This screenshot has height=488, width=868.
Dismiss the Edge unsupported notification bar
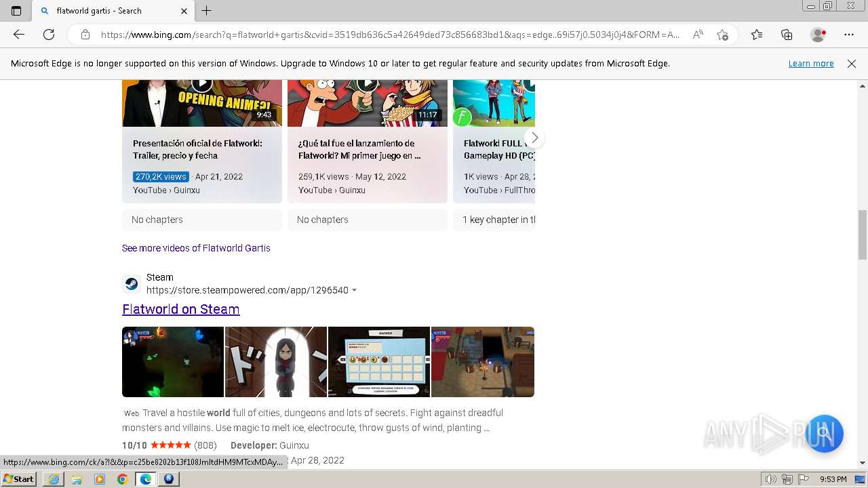(852, 64)
